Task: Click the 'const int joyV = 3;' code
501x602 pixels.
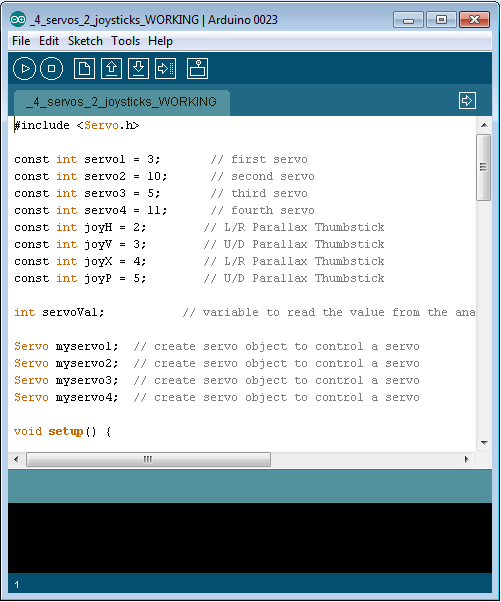Action: pyautogui.click(x=80, y=244)
